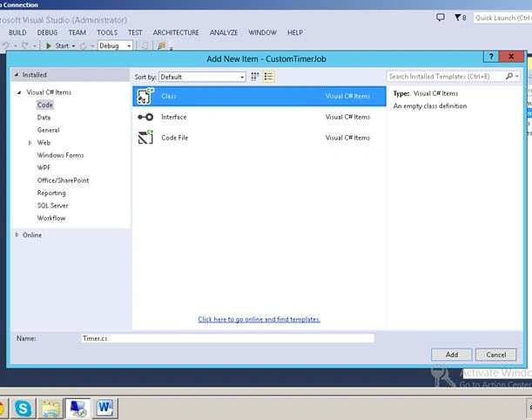Image resolution: width=532 pixels, height=420 pixels.
Task: Open the notifications flag icon
Action: coord(460,17)
